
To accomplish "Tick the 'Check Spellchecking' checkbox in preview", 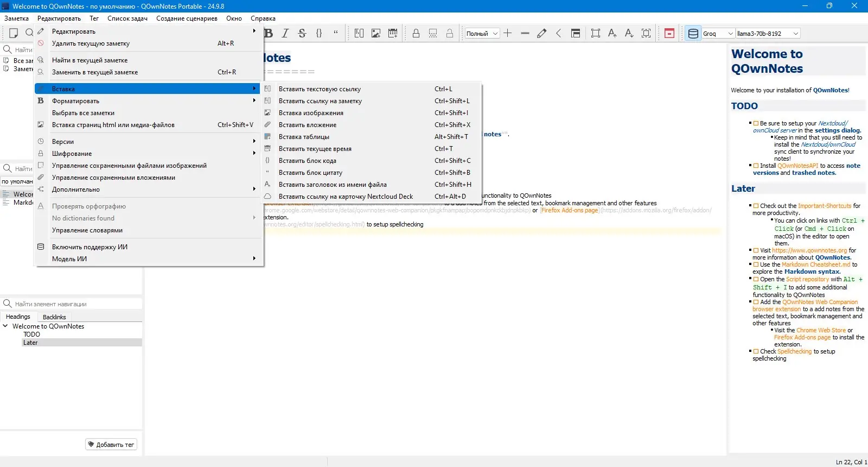I will [x=756, y=352].
